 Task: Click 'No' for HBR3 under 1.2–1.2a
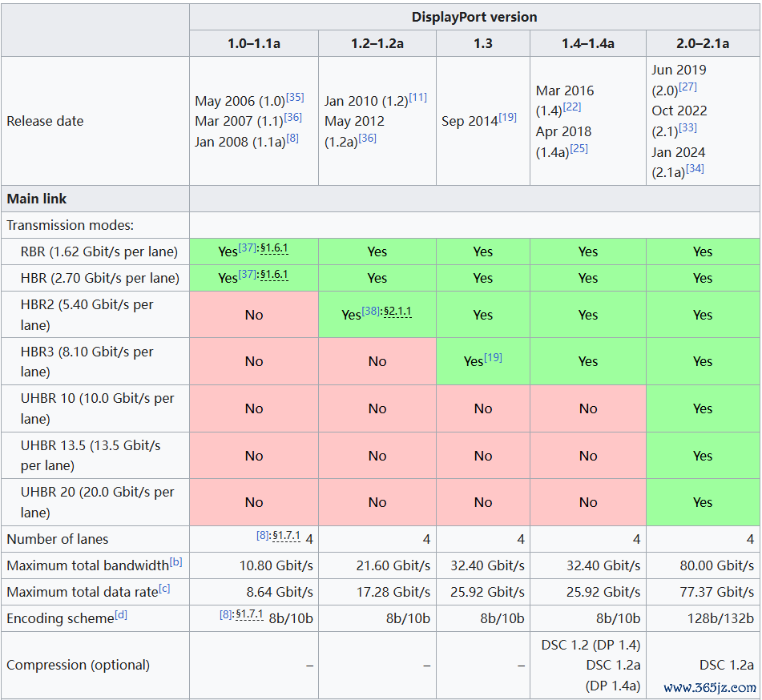point(377,361)
